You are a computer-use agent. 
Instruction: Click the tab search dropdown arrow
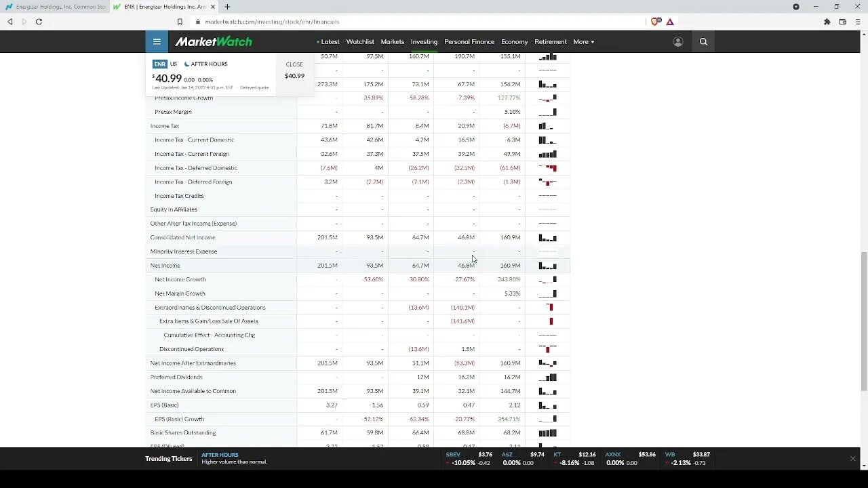(797, 7)
